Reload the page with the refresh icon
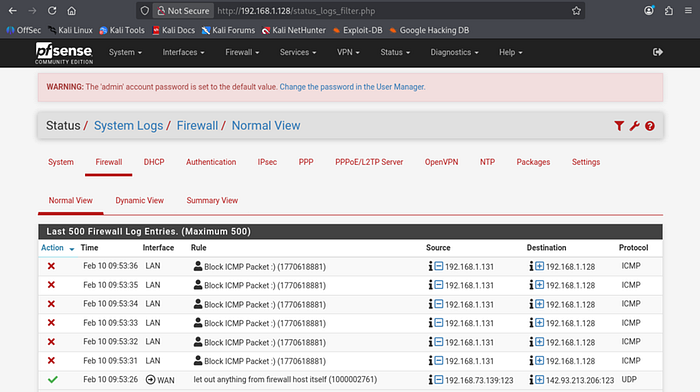This screenshot has height=392, width=700. pyautogui.click(x=52, y=11)
